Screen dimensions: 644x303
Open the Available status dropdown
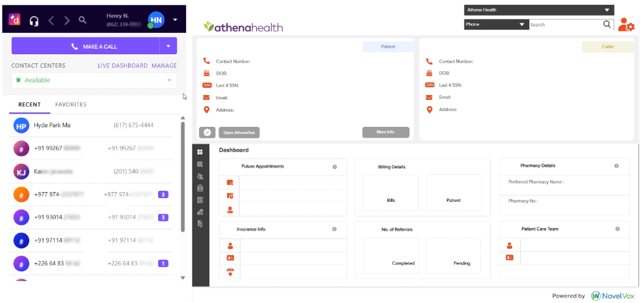[x=94, y=80]
